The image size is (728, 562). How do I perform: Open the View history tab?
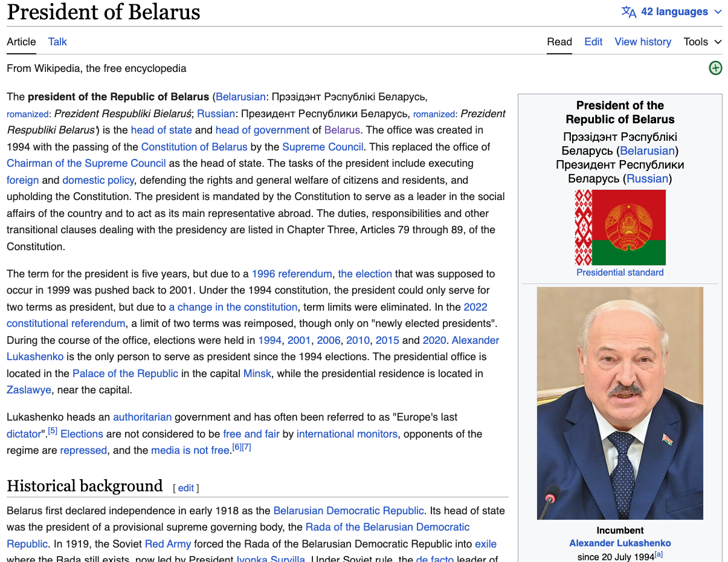click(643, 42)
